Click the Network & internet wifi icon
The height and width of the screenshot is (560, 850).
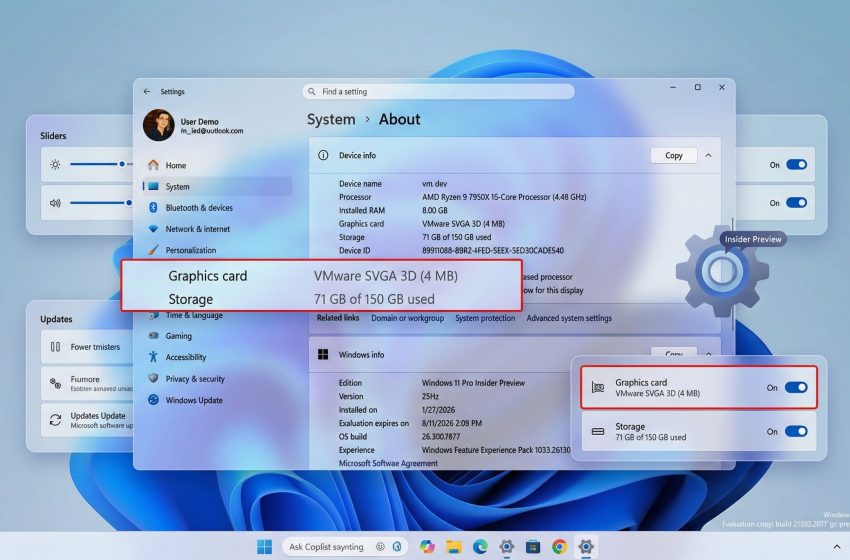[153, 229]
